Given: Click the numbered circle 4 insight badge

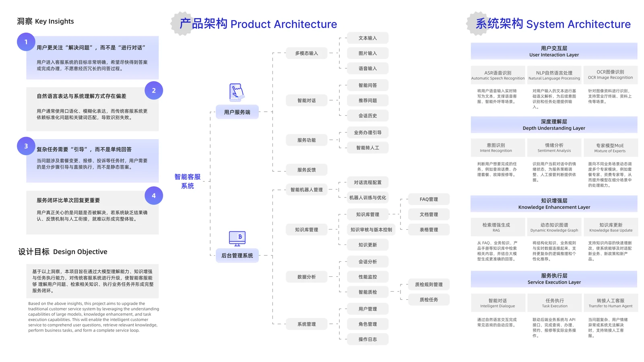Looking at the screenshot, I should pyautogui.click(x=154, y=195).
